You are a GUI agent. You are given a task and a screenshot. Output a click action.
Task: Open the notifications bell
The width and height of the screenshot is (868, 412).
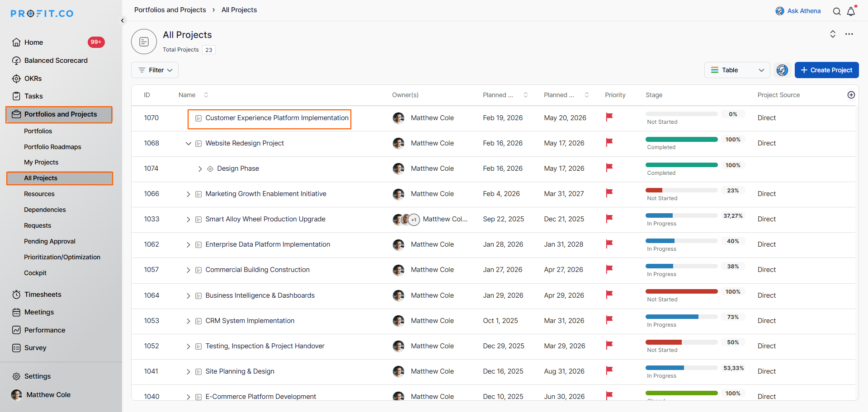pos(851,11)
